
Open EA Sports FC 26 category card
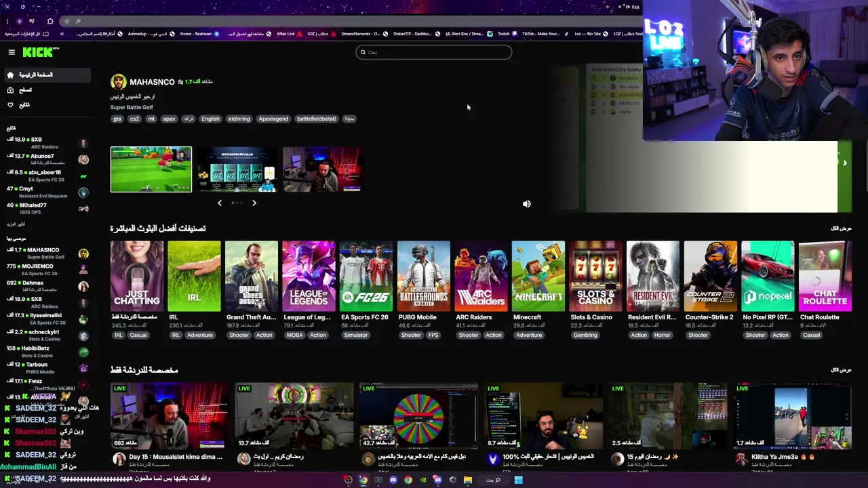(366, 277)
